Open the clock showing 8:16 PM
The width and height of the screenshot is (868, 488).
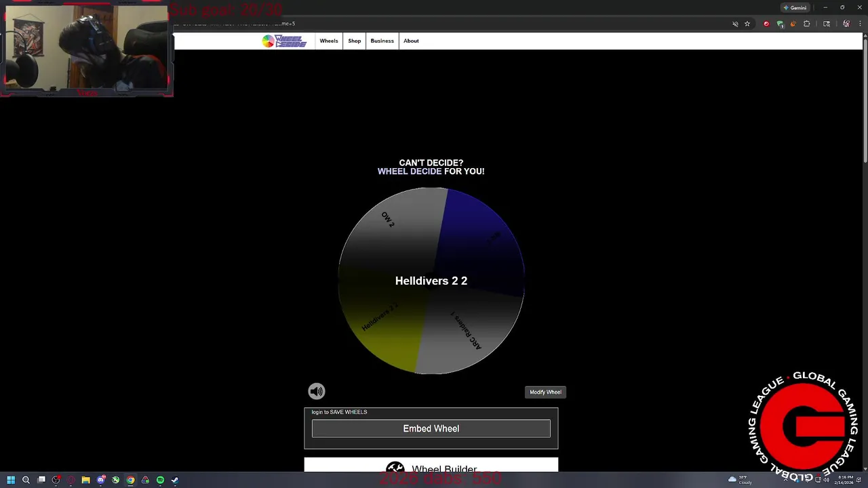pyautogui.click(x=846, y=480)
